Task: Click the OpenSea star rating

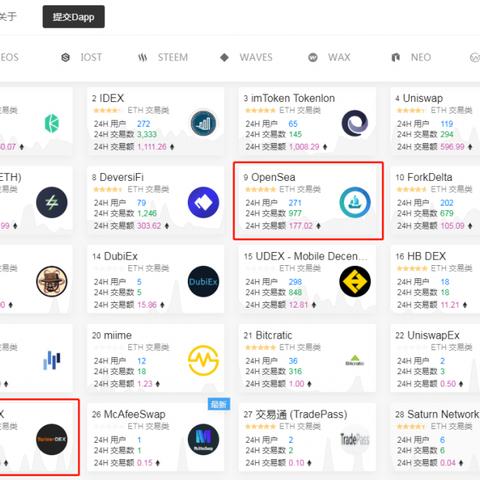Action: 260,189
